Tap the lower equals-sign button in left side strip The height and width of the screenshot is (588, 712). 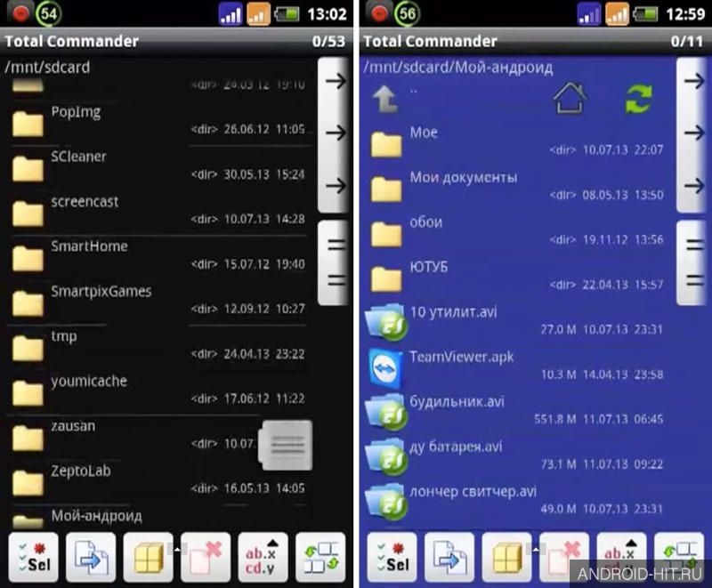point(336,280)
